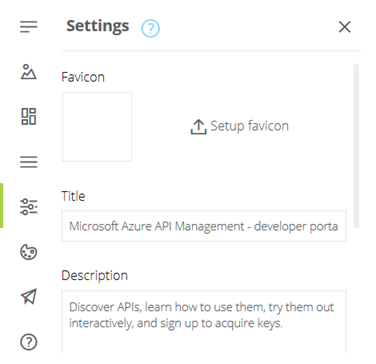Click inside the Description text area
376x364 pixels.
204,321
